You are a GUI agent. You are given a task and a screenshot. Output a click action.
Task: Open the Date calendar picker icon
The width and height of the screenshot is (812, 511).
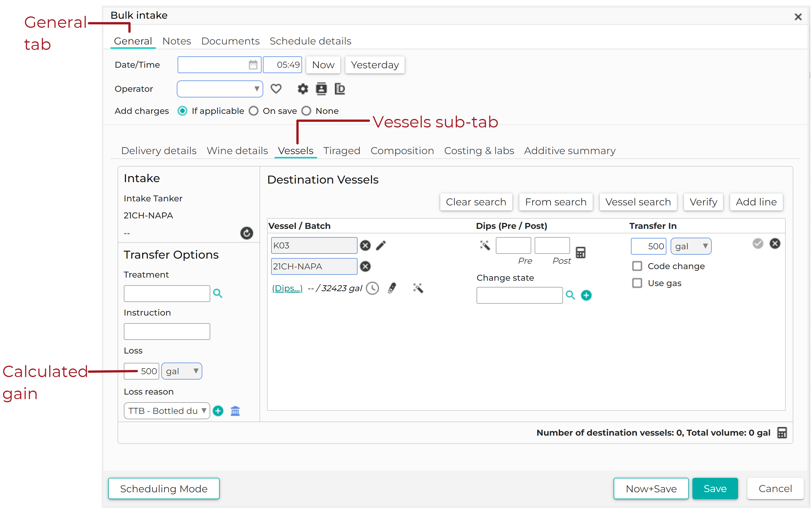(x=253, y=65)
